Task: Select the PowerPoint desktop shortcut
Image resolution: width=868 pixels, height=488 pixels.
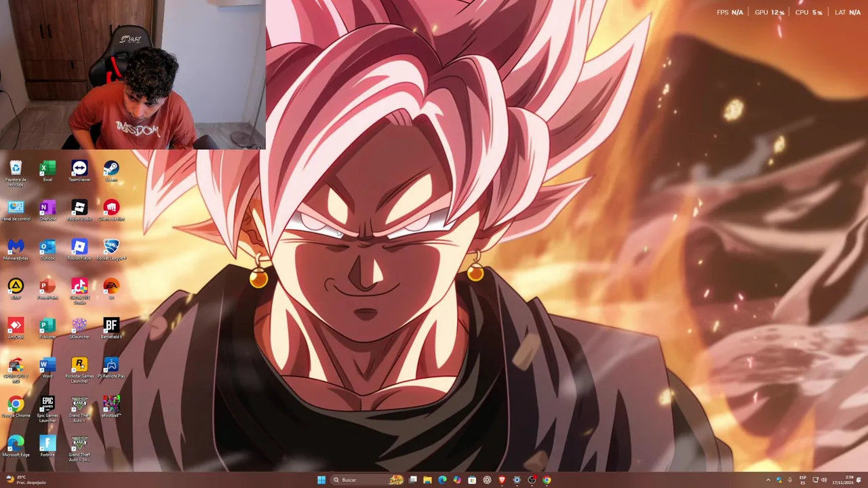Action: click(47, 289)
